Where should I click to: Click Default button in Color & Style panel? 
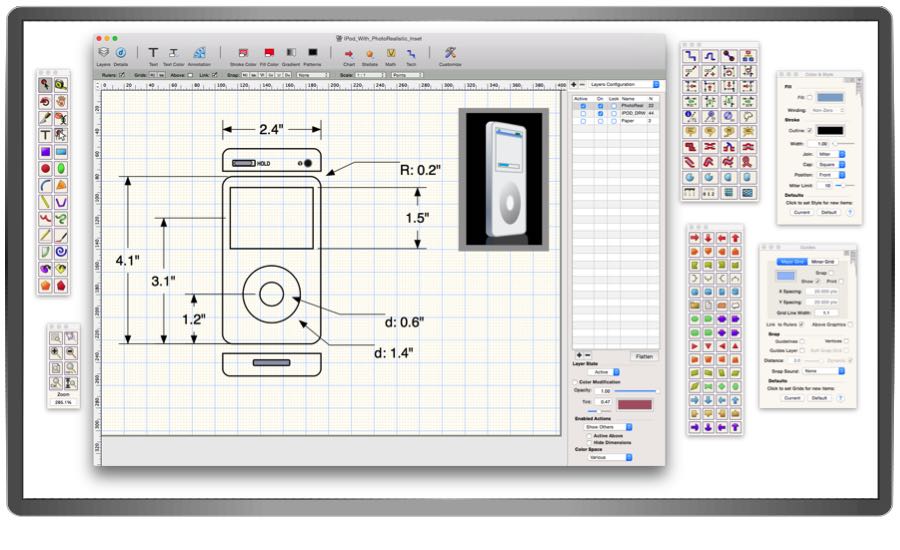[829, 212]
